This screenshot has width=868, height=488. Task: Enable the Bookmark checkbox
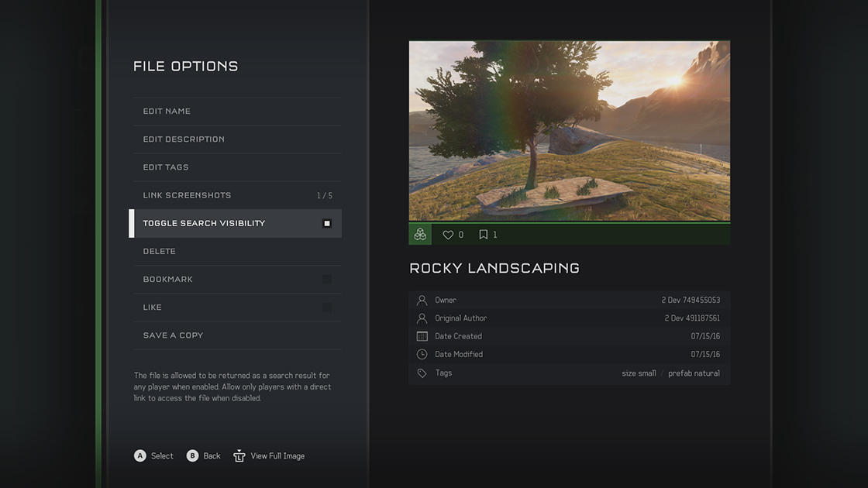click(x=326, y=279)
